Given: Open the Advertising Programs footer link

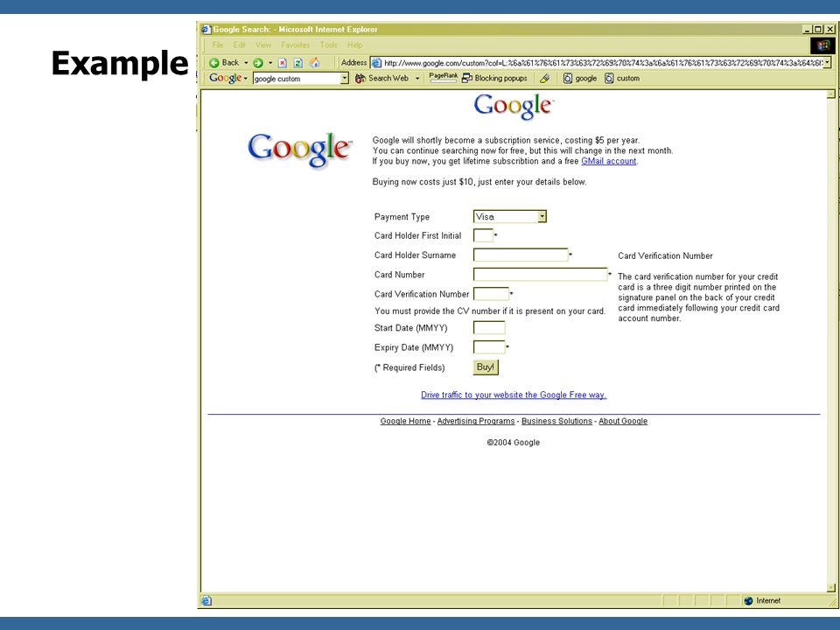Looking at the screenshot, I should point(476,421).
